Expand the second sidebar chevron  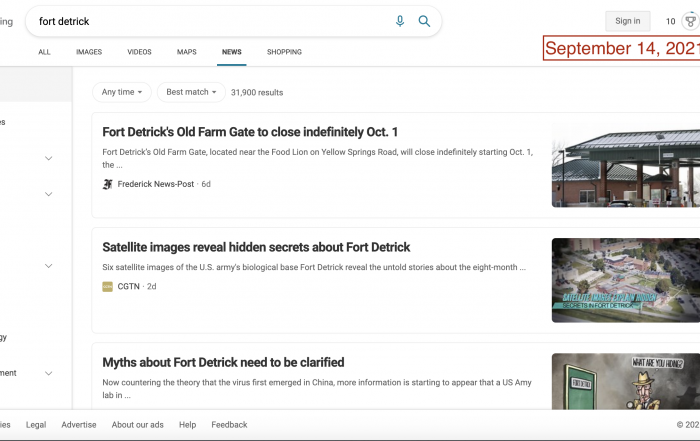pyautogui.click(x=49, y=194)
